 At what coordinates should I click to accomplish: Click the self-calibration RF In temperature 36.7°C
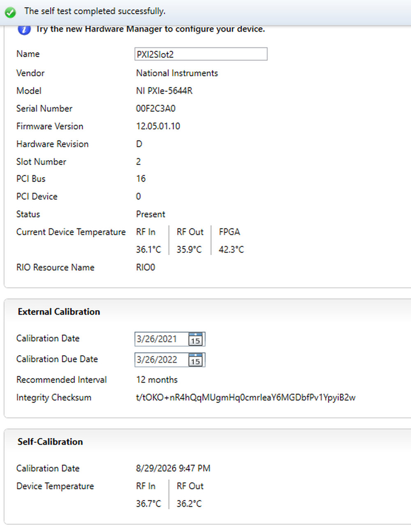click(x=149, y=504)
